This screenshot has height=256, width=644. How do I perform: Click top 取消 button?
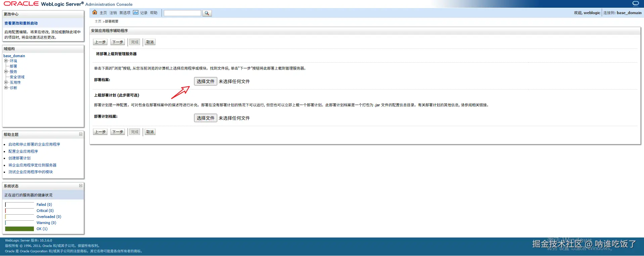150,42
